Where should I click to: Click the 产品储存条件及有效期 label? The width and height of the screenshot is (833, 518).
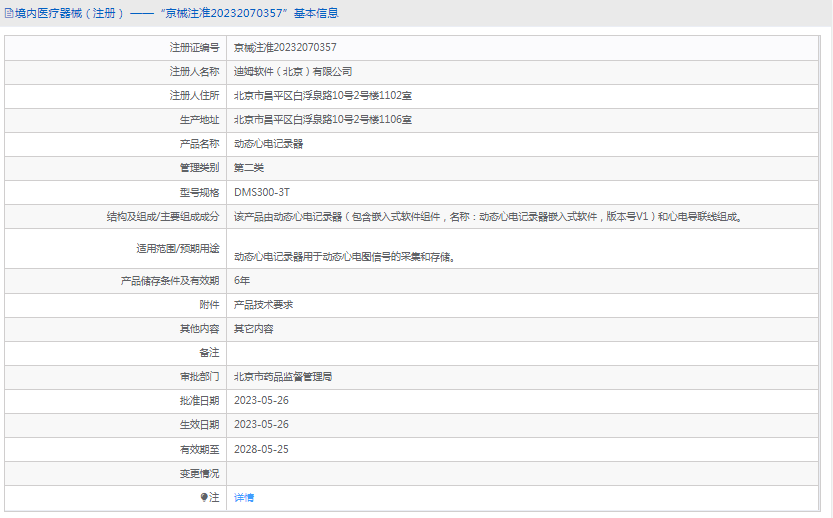pyautogui.click(x=170, y=281)
